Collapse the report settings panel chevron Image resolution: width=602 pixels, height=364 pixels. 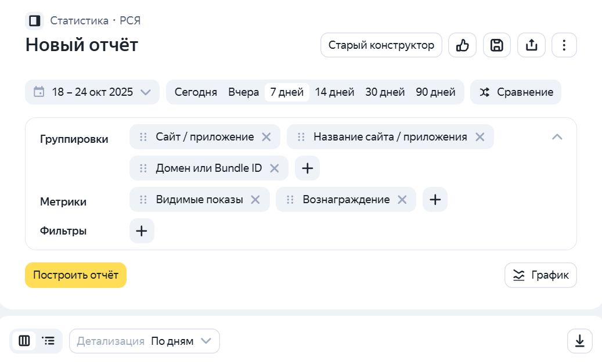click(x=557, y=137)
